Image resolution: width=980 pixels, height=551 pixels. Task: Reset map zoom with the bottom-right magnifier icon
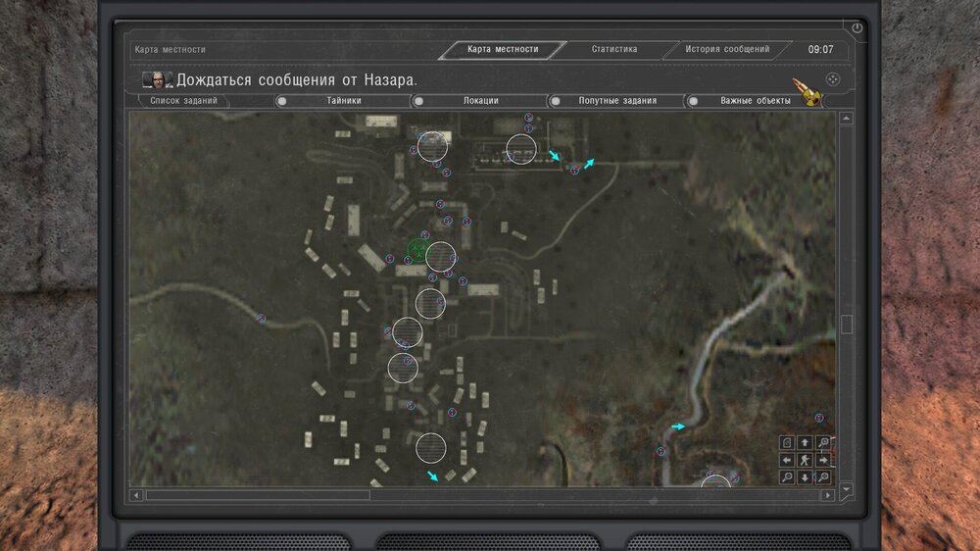tap(823, 477)
